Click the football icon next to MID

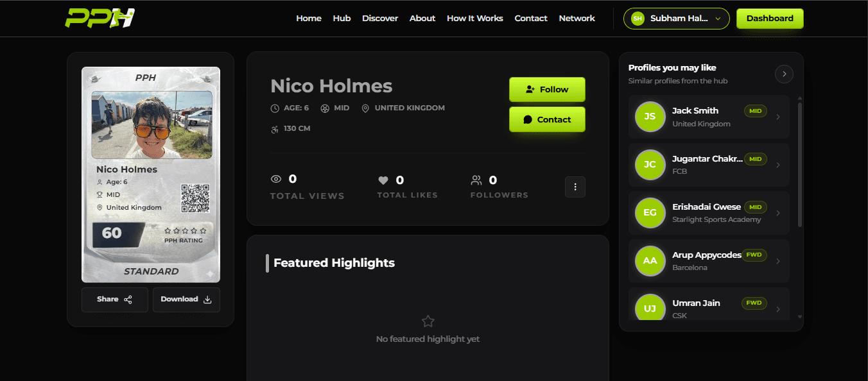click(x=325, y=108)
